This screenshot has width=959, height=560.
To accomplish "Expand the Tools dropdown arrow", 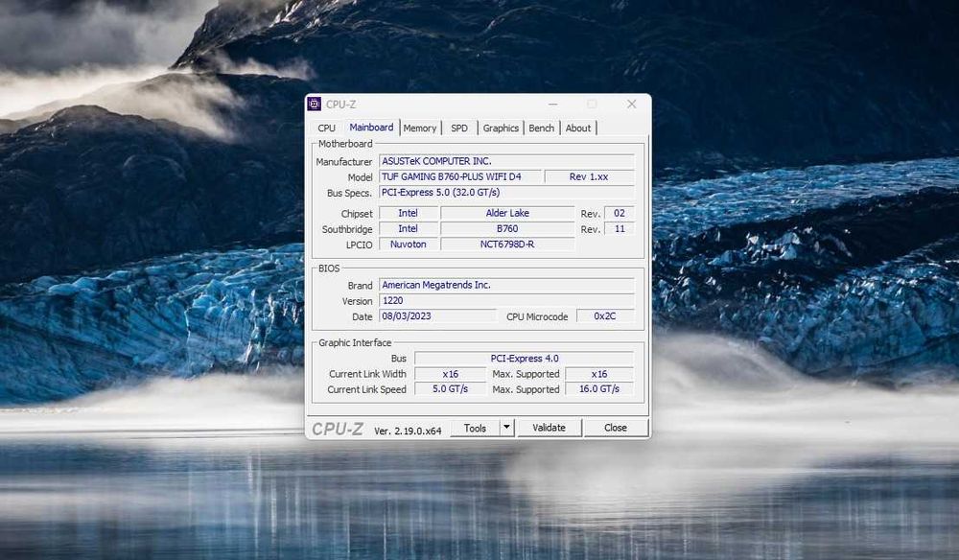I will 506,428.
